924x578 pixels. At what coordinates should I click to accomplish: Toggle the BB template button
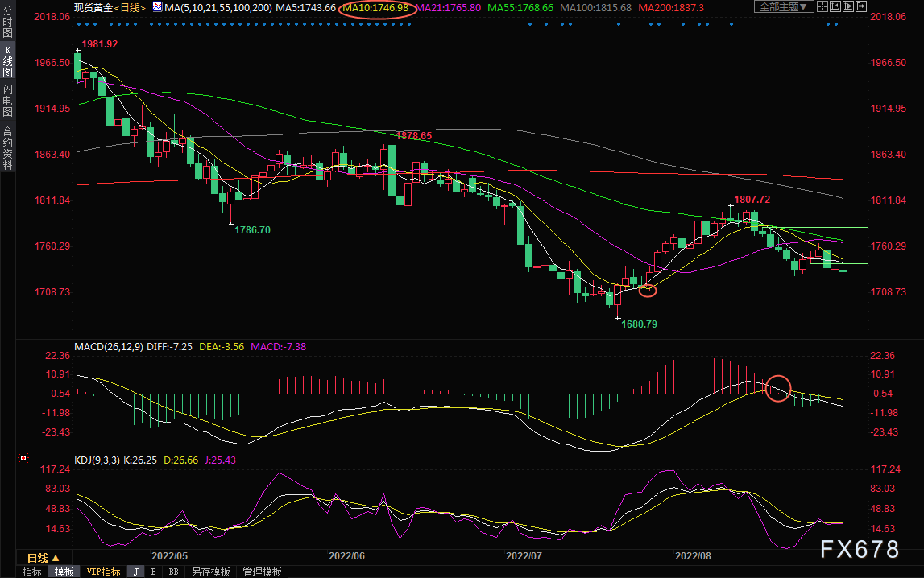pos(173,572)
